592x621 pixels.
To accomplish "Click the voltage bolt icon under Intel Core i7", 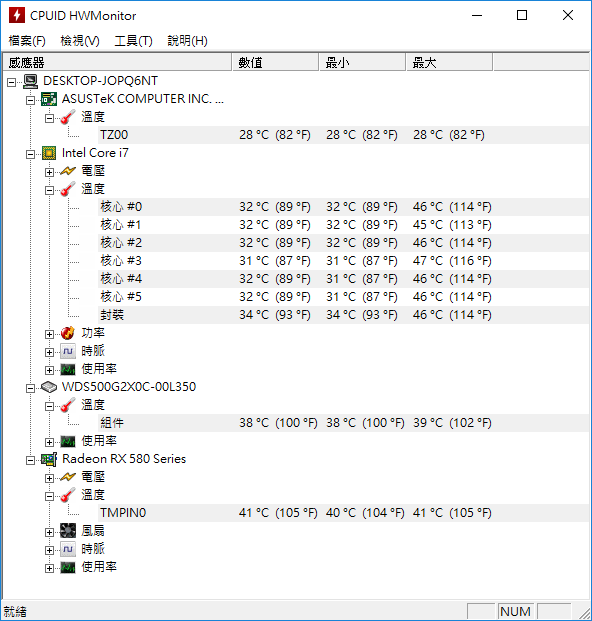I will click(x=68, y=171).
